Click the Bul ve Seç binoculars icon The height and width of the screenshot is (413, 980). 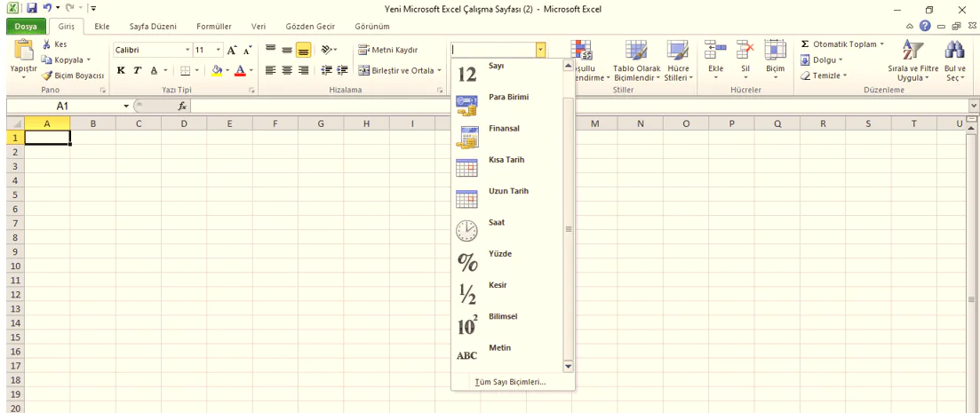(x=955, y=52)
